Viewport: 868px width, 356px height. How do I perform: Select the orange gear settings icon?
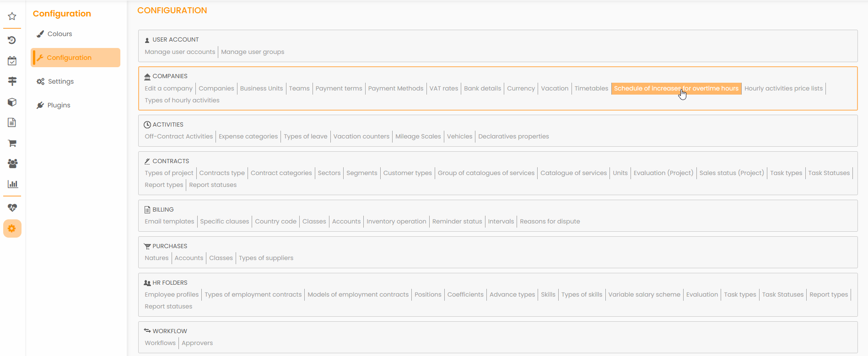point(12,228)
